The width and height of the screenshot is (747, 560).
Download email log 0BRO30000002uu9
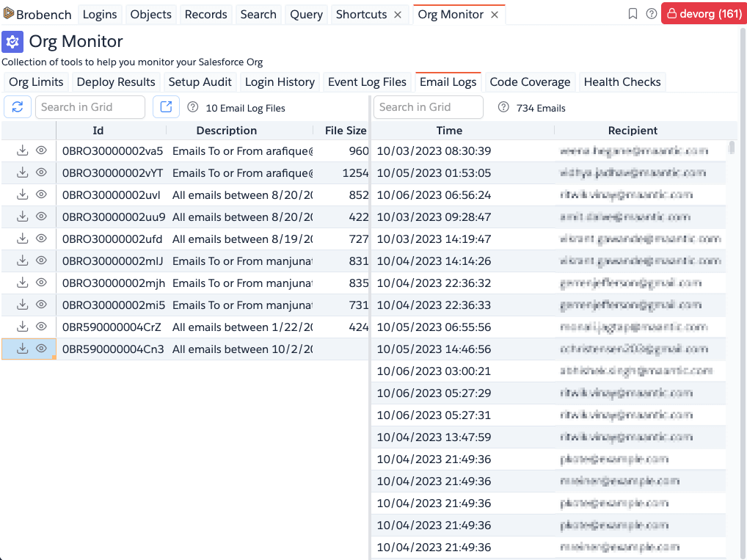click(x=23, y=217)
